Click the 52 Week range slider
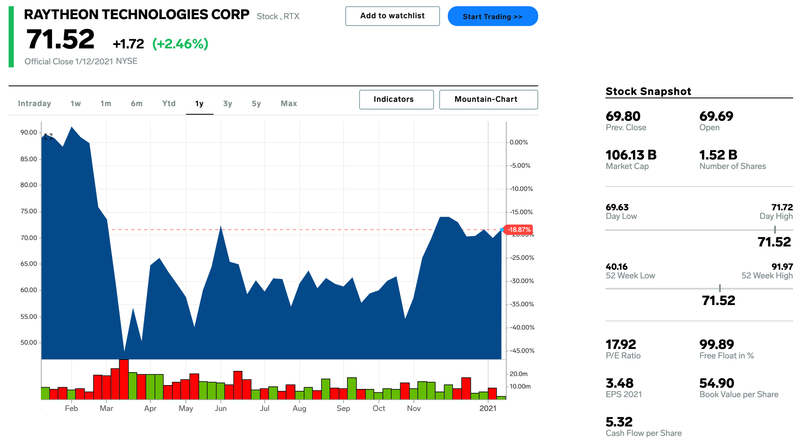This screenshot has width=800, height=443. [x=699, y=289]
